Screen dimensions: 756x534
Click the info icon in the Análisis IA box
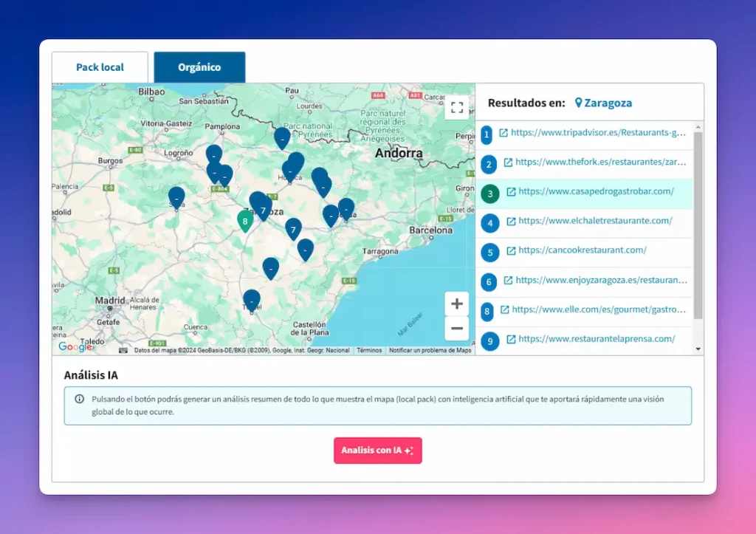(x=80, y=400)
